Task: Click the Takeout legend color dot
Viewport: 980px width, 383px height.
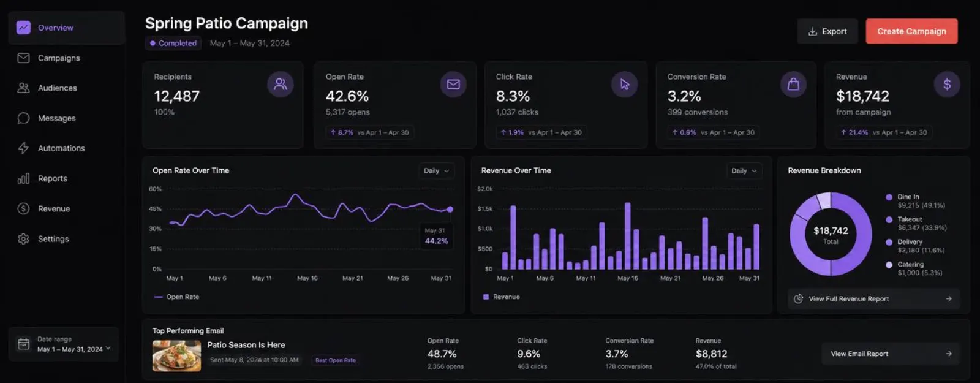Action: point(889,219)
